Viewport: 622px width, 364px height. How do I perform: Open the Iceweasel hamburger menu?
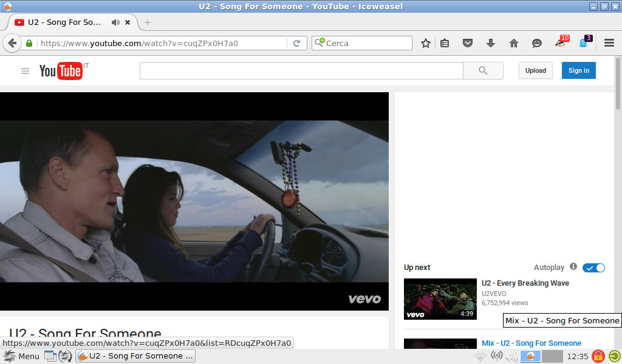609,43
